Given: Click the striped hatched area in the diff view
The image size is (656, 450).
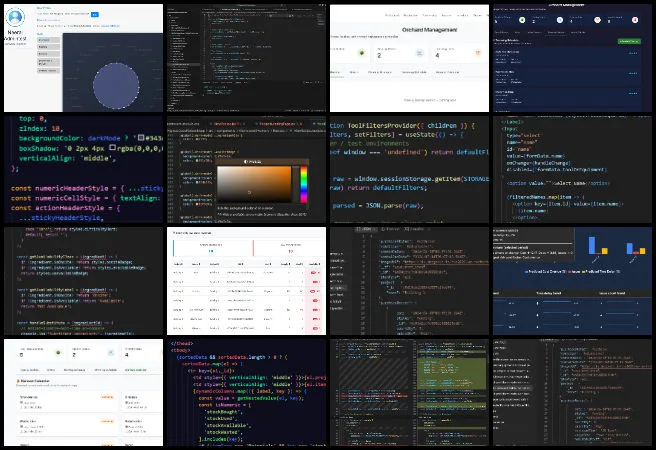Looking at the screenshot, I should [x=375, y=374].
